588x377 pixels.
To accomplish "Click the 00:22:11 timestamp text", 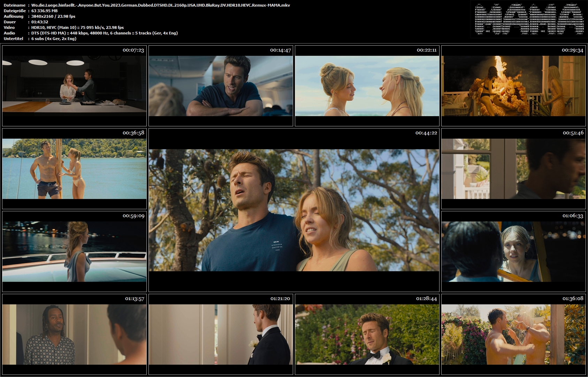I will pos(427,50).
